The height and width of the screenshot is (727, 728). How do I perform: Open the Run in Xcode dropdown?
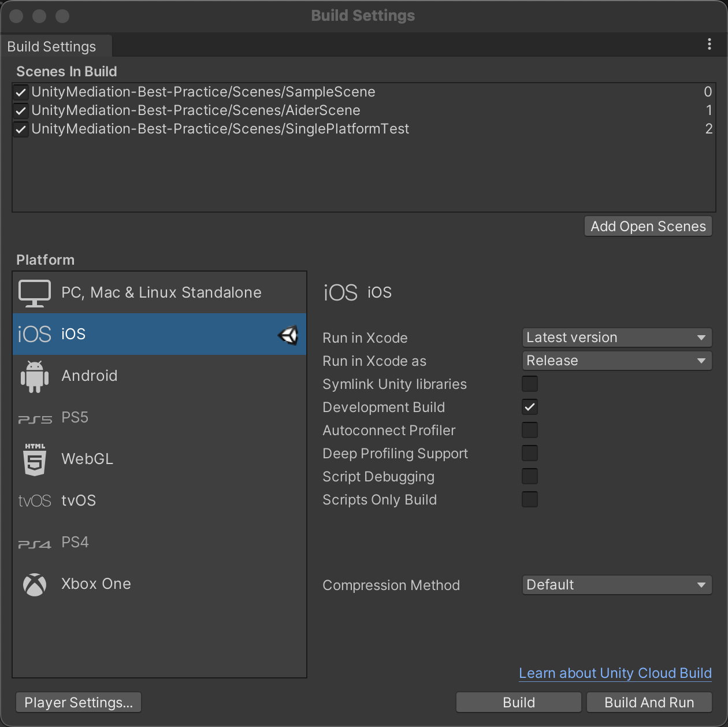(x=617, y=337)
